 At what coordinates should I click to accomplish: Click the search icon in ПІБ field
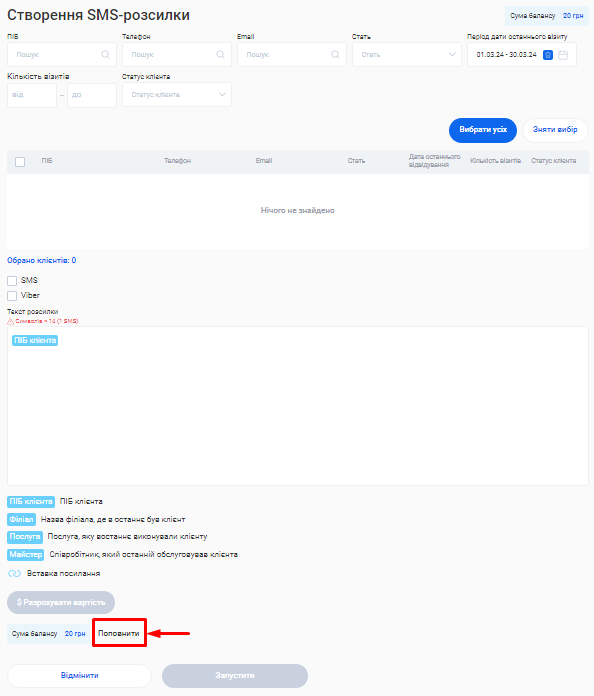coord(105,55)
